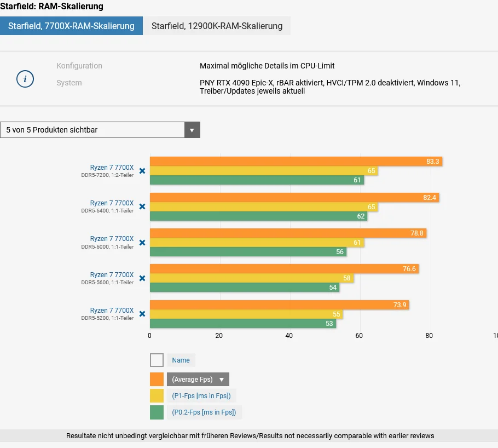The image size is (498, 448).
Task: Remove the DDR5-6400 Ryzen 7 7700X entry
Action: (x=142, y=206)
